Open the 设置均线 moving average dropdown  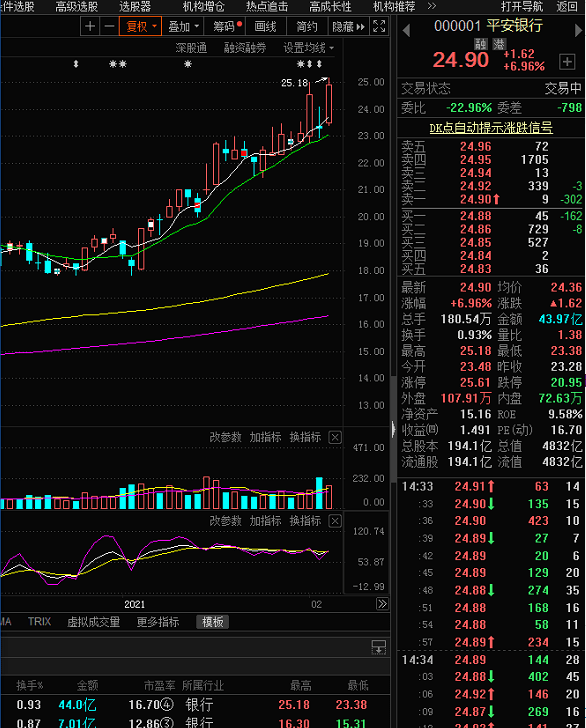308,48
